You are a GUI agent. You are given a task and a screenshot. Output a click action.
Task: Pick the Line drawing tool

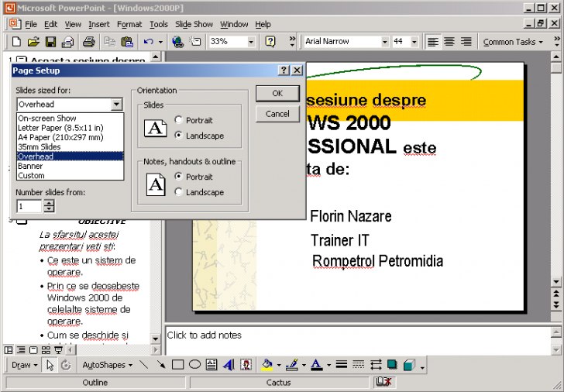tap(144, 365)
